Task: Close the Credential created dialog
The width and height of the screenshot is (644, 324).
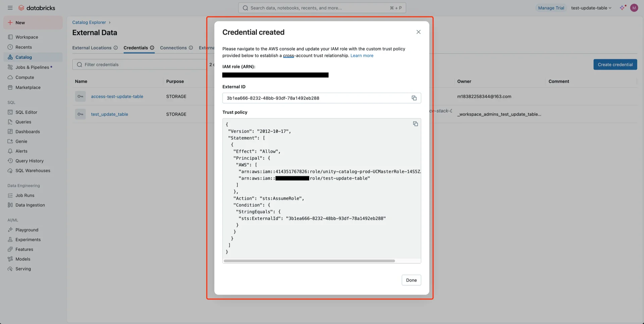Action: 418,32
